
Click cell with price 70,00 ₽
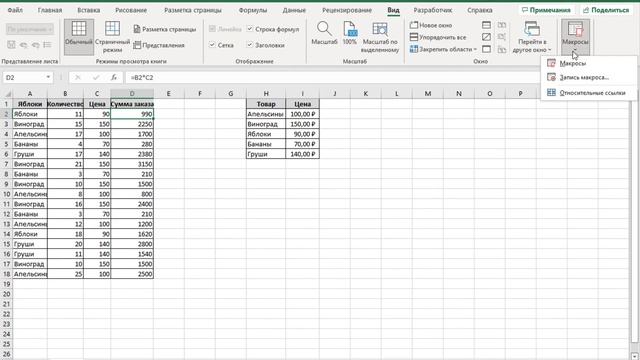tap(302, 144)
